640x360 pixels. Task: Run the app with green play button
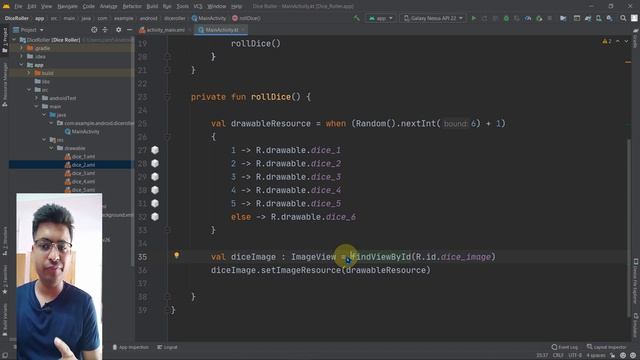tap(473, 18)
